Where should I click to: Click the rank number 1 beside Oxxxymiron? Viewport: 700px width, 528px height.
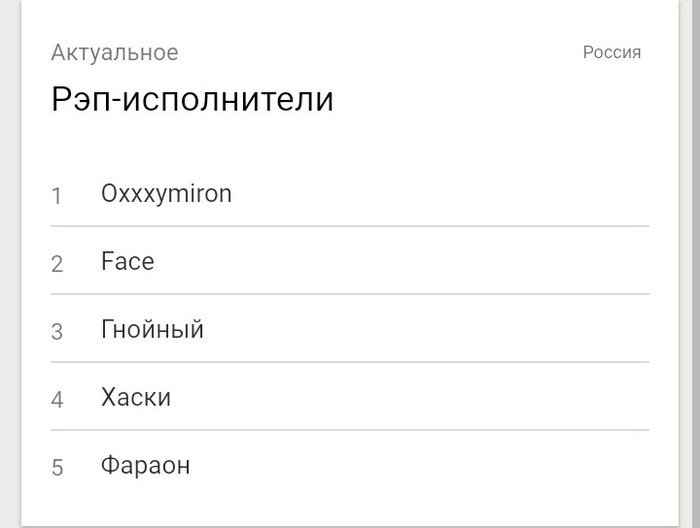57,196
